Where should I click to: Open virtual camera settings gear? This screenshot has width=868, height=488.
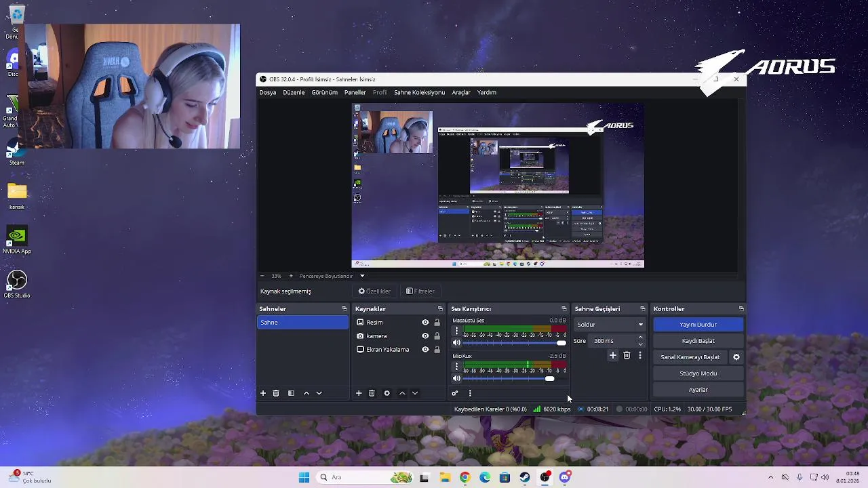(736, 357)
